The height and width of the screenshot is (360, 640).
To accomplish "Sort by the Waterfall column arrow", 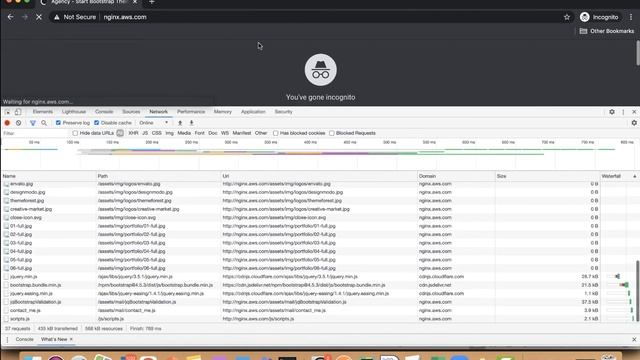I will tap(635, 176).
